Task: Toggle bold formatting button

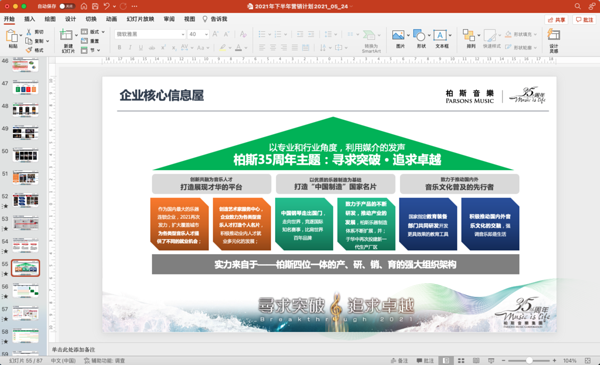Action: click(120, 47)
